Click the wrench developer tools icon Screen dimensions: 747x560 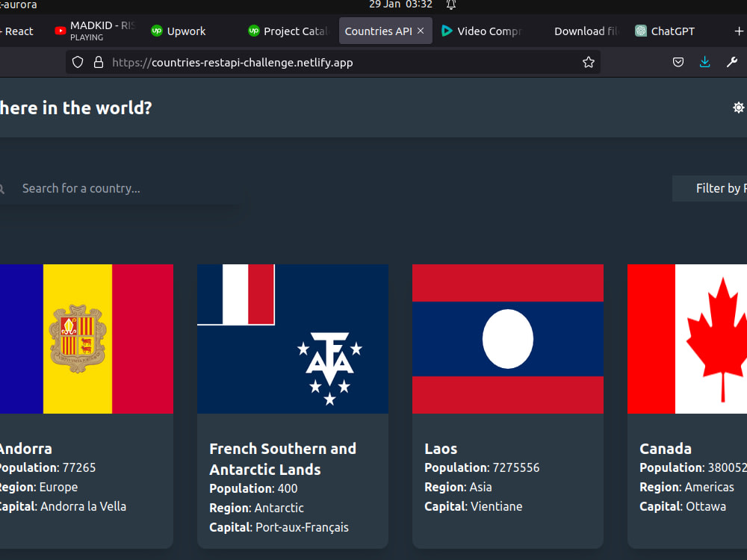coord(732,63)
